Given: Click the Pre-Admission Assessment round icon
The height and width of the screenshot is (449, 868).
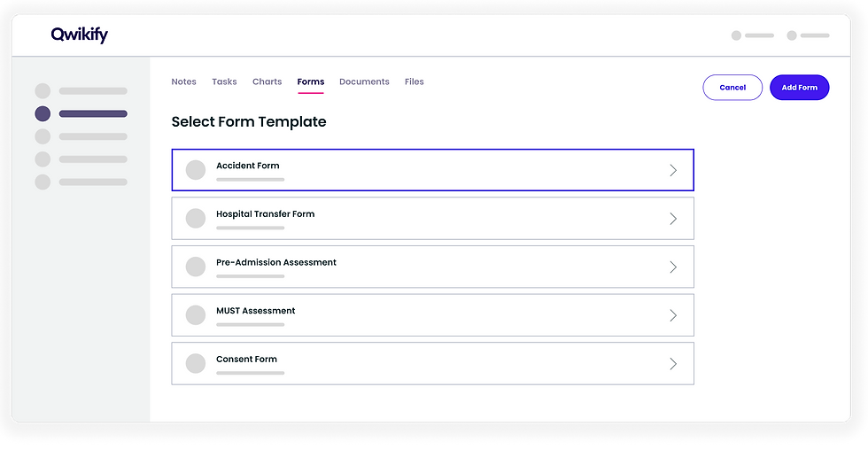Looking at the screenshot, I should [x=196, y=267].
